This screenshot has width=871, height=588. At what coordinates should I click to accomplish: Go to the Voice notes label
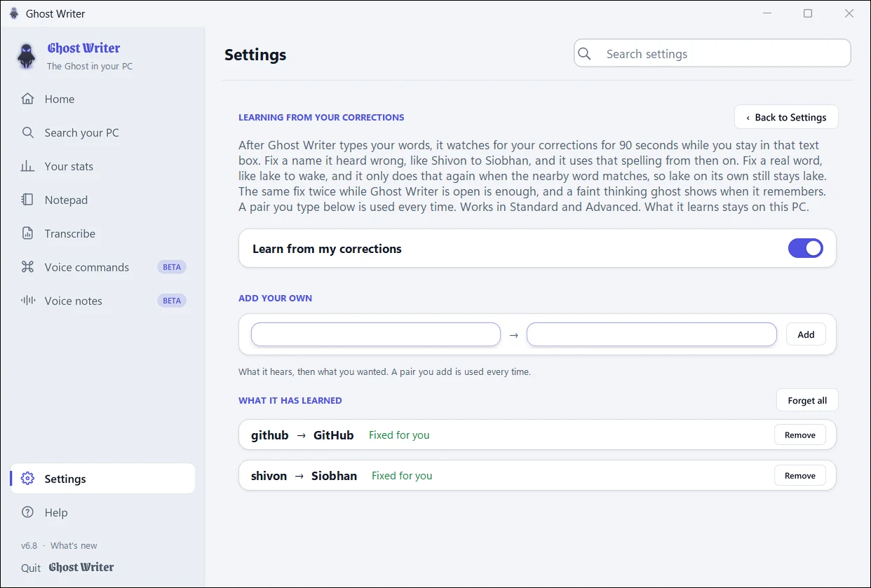point(74,301)
